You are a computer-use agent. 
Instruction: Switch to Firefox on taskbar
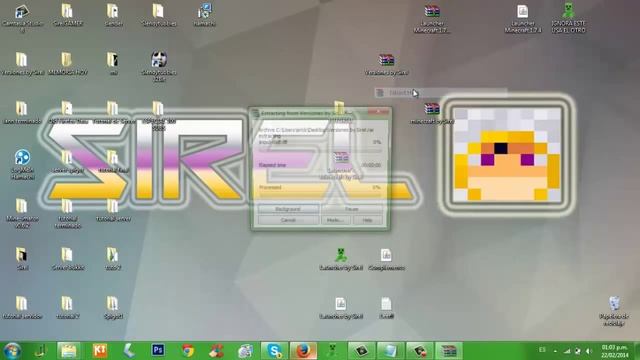point(303,351)
